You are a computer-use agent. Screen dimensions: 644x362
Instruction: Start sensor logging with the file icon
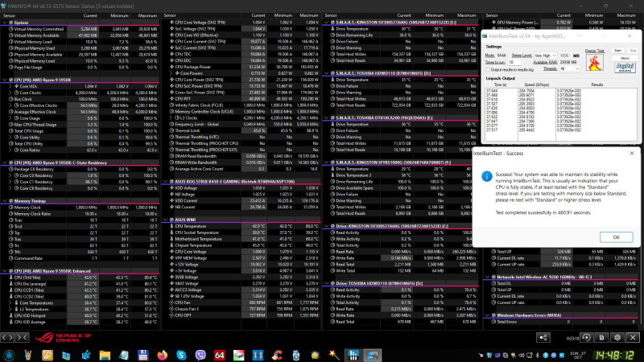click(601, 337)
